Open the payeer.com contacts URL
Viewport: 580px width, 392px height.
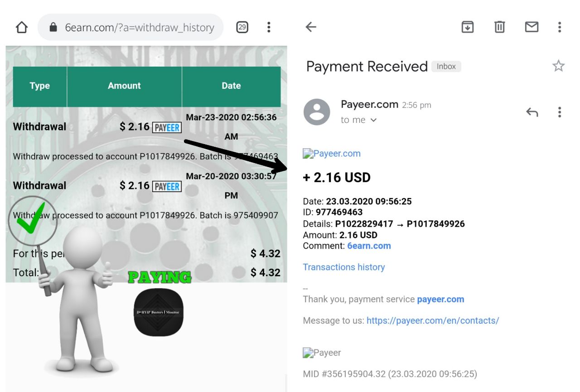(432, 321)
